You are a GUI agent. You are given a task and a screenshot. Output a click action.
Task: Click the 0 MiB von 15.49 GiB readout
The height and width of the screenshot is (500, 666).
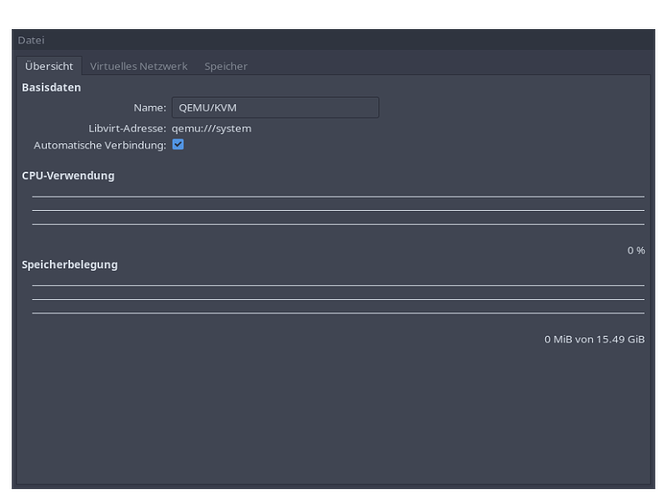594,340
